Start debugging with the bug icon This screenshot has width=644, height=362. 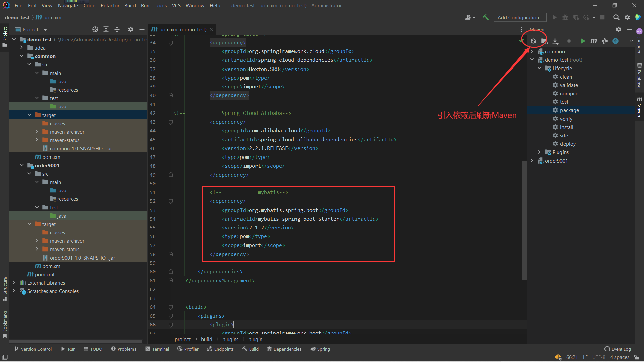(565, 17)
